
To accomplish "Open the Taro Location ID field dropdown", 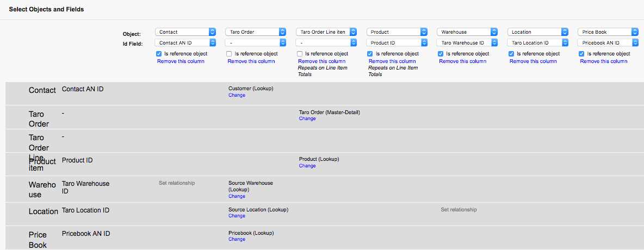I will click(537, 42).
